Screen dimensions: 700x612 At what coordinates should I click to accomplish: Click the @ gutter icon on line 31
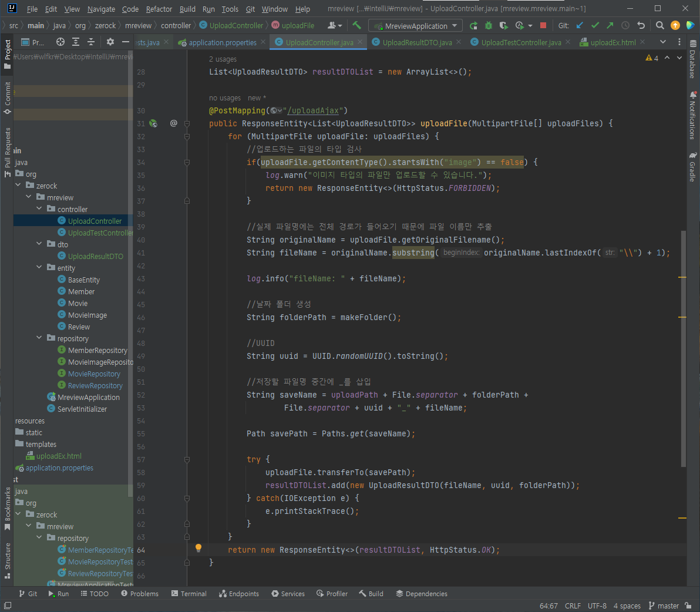pos(174,123)
